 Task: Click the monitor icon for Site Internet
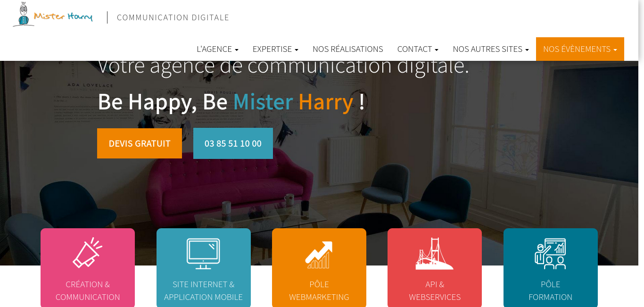tap(203, 254)
